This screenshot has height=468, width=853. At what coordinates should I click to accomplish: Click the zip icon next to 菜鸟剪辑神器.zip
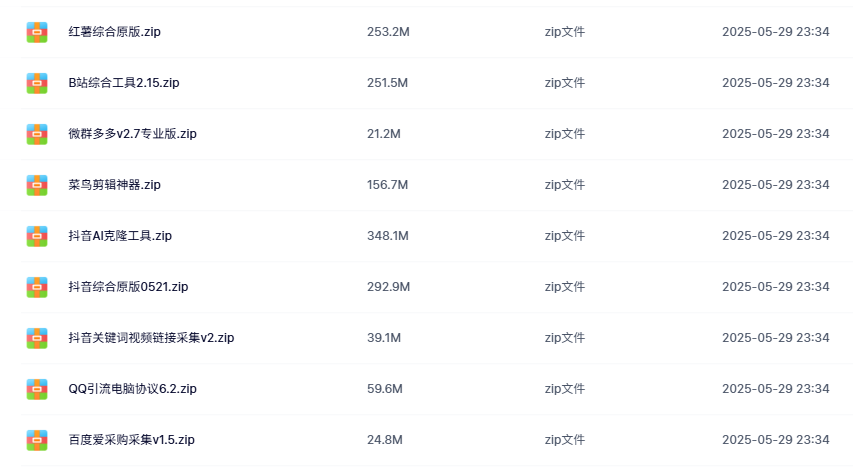[x=37, y=185]
